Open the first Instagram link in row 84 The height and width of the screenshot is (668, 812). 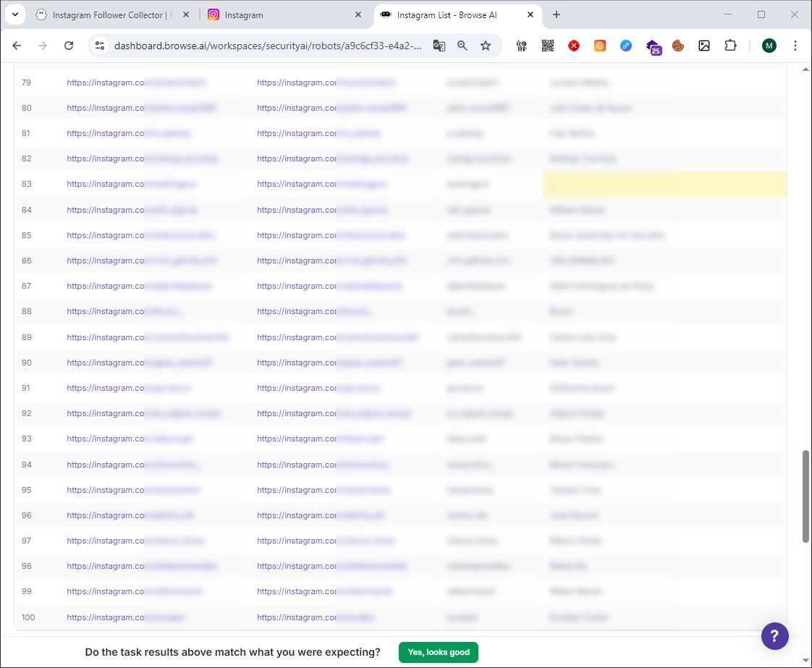pyautogui.click(x=132, y=210)
